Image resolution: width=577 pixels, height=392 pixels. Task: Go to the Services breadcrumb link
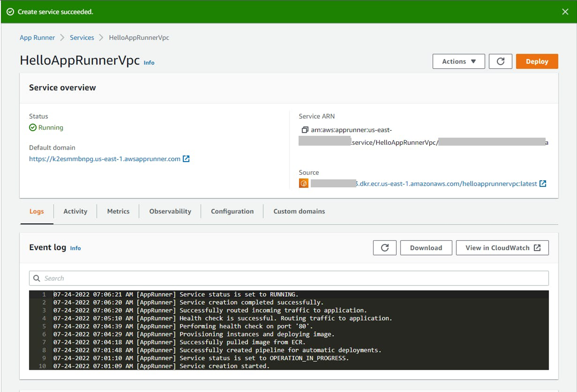click(82, 37)
